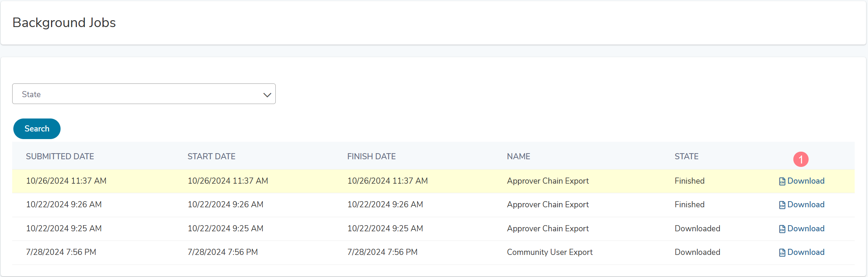Click CSV icon in 10/22/2024 9:25 AM row

[x=782, y=229]
